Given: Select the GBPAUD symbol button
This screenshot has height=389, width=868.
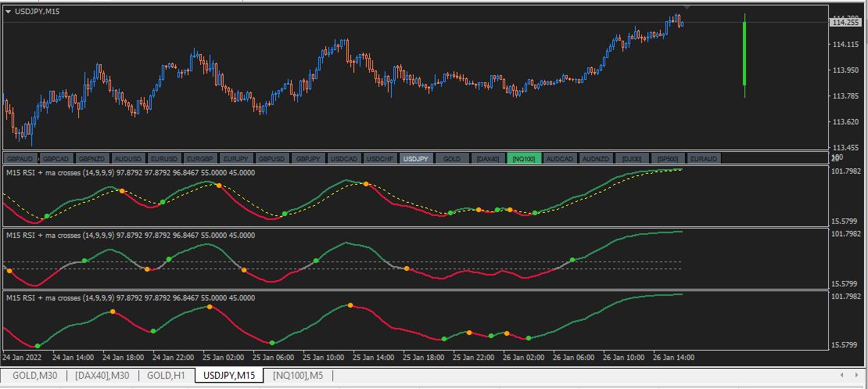Looking at the screenshot, I should click(20, 158).
